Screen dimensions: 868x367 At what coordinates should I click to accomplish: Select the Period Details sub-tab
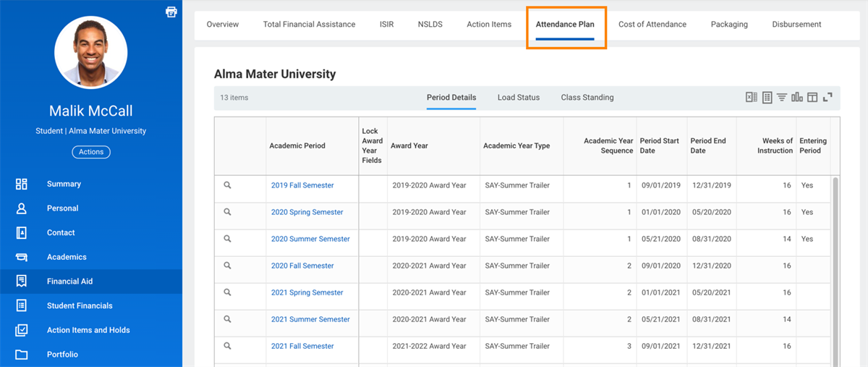451,97
